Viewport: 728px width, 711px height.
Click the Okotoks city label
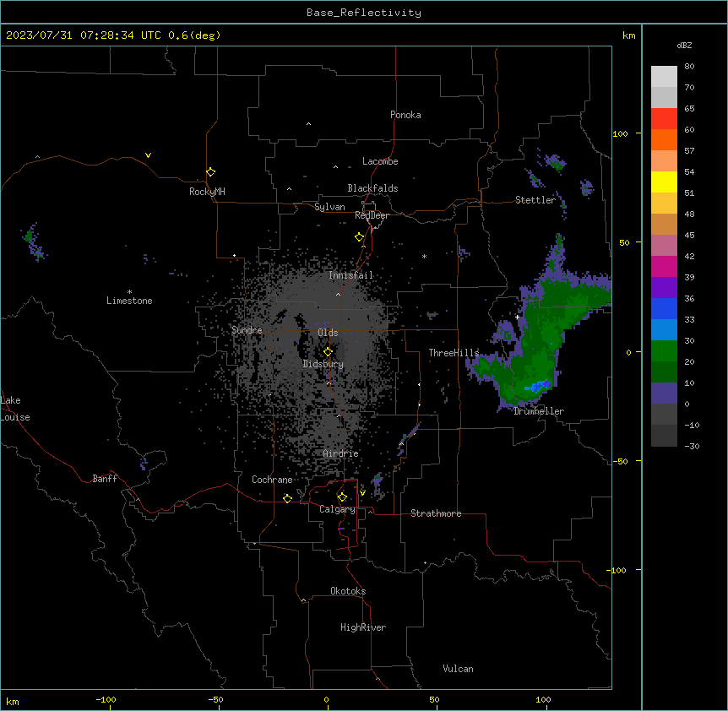[x=348, y=591]
